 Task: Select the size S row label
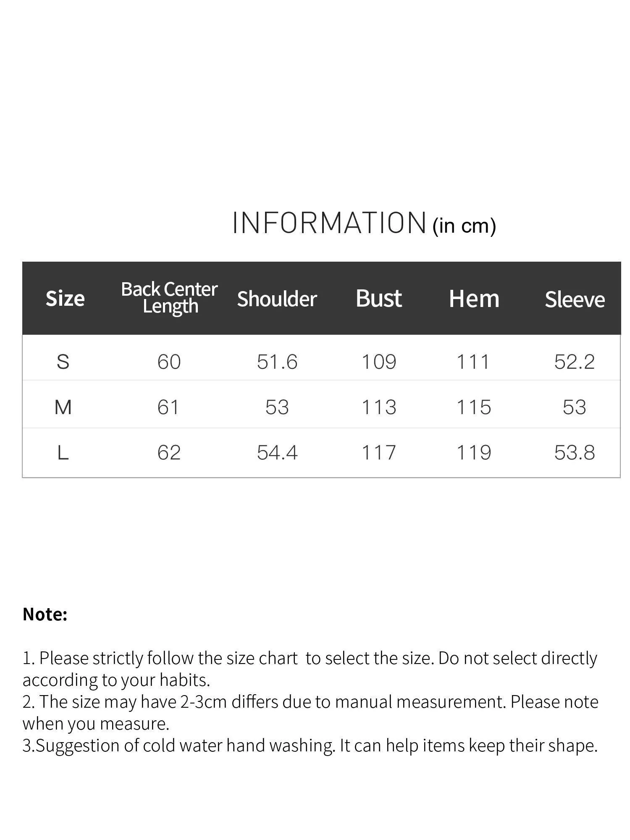coord(63,362)
